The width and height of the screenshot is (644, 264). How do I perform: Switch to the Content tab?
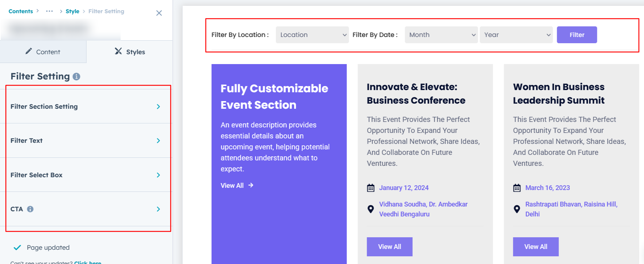pos(43,52)
